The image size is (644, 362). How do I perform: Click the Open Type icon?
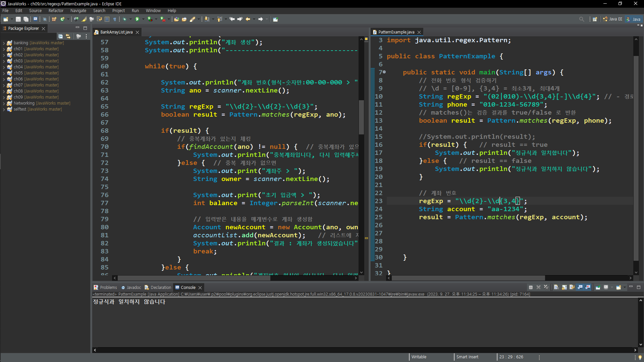[x=176, y=19]
